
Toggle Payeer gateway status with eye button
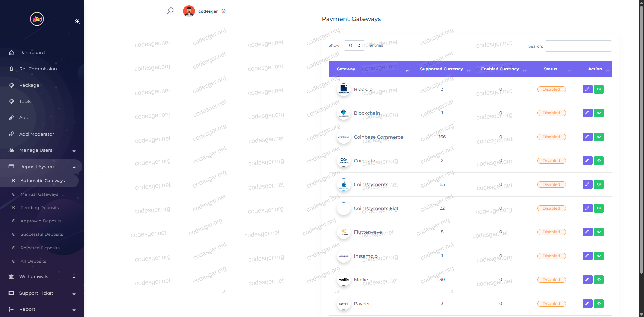click(x=599, y=304)
